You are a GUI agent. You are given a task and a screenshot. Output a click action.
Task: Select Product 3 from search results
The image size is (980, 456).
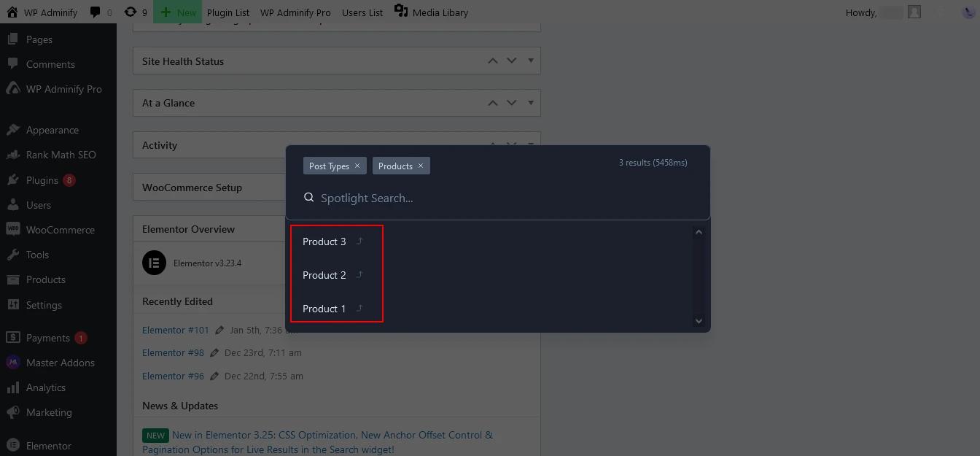tap(324, 241)
